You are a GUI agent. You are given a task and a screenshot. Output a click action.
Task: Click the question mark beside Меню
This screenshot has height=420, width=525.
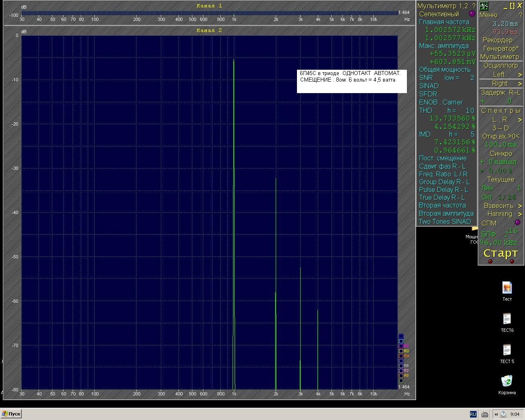pos(520,15)
